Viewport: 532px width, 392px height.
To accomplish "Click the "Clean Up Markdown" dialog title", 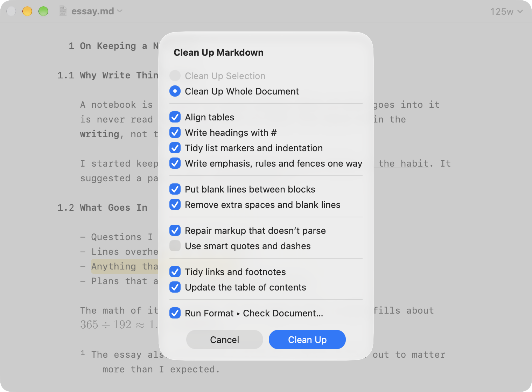I will [218, 52].
